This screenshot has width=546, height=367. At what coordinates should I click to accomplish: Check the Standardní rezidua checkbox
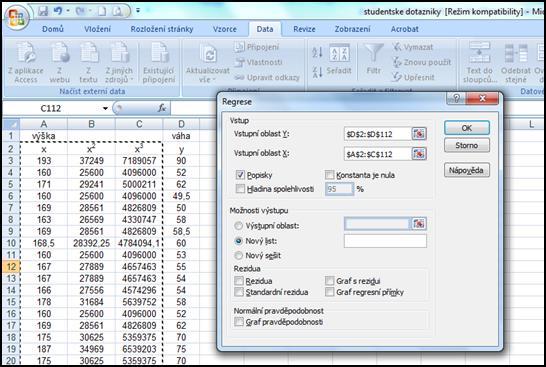[x=239, y=292]
